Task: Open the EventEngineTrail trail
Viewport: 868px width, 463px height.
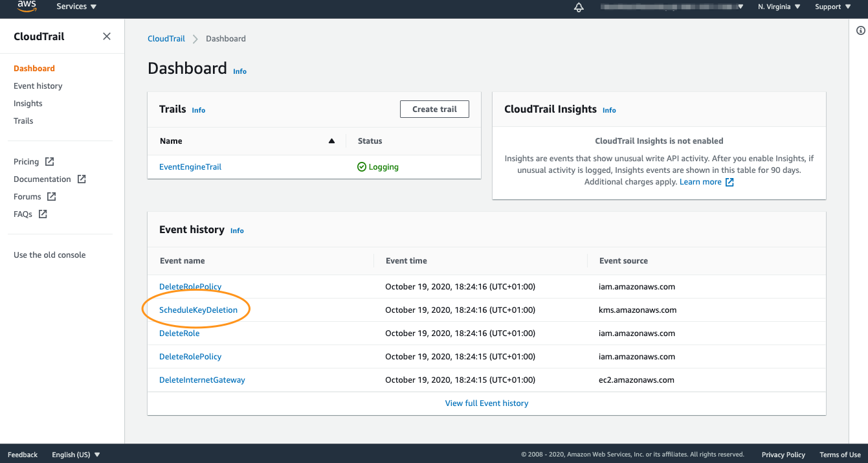Action: tap(190, 166)
